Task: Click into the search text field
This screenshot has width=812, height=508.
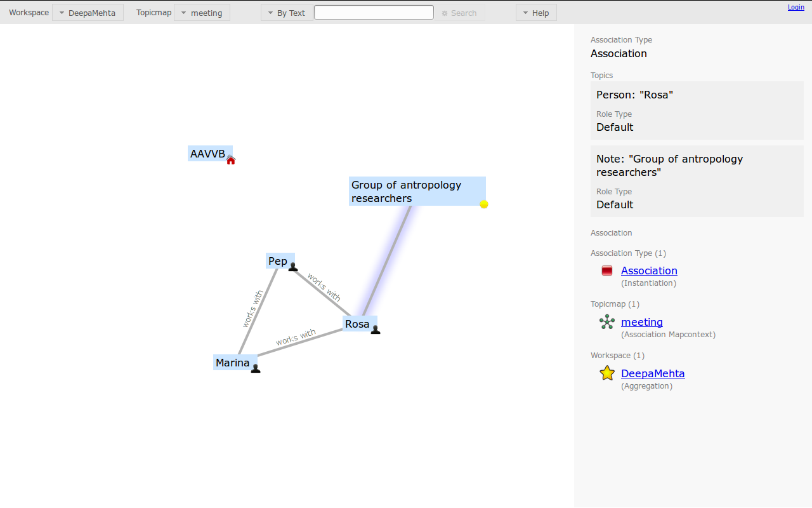Action: (x=374, y=13)
